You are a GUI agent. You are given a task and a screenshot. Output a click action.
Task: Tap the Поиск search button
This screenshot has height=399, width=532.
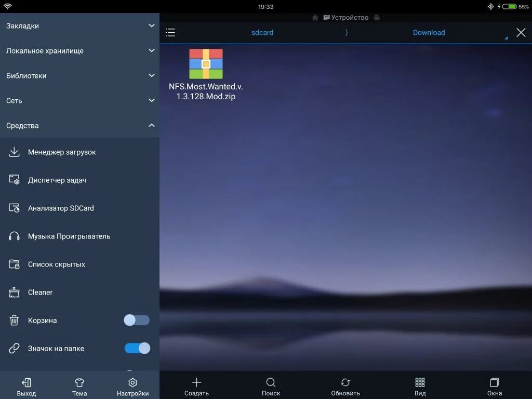point(271,387)
